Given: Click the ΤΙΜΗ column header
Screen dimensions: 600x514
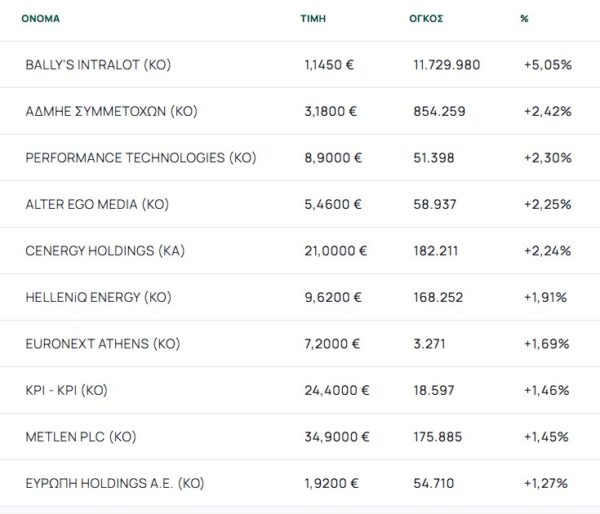Looking at the screenshot, I should (x=313, y=18).
